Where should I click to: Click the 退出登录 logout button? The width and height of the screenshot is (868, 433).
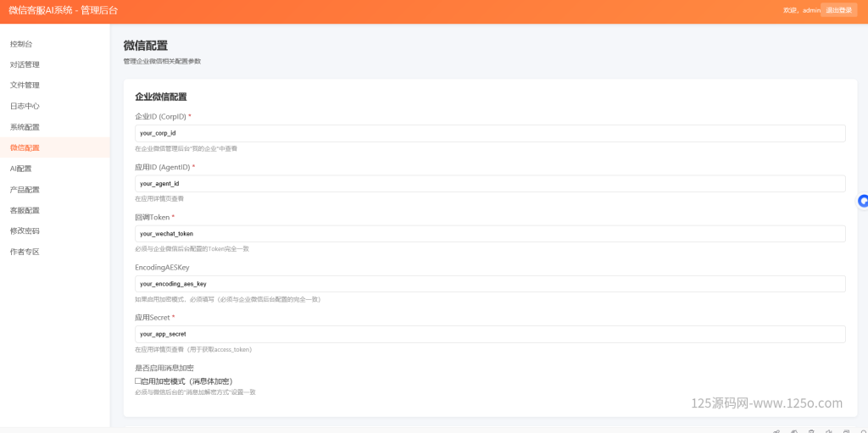838,10
